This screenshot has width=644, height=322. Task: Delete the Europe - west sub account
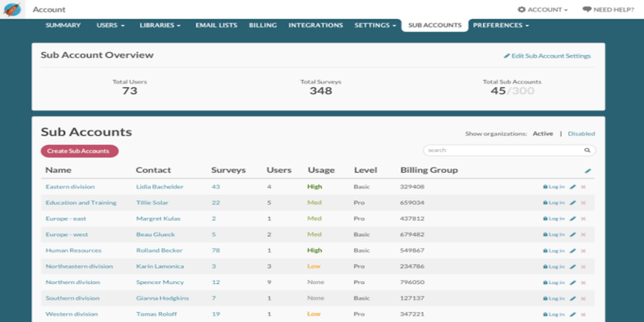(583, 234)
